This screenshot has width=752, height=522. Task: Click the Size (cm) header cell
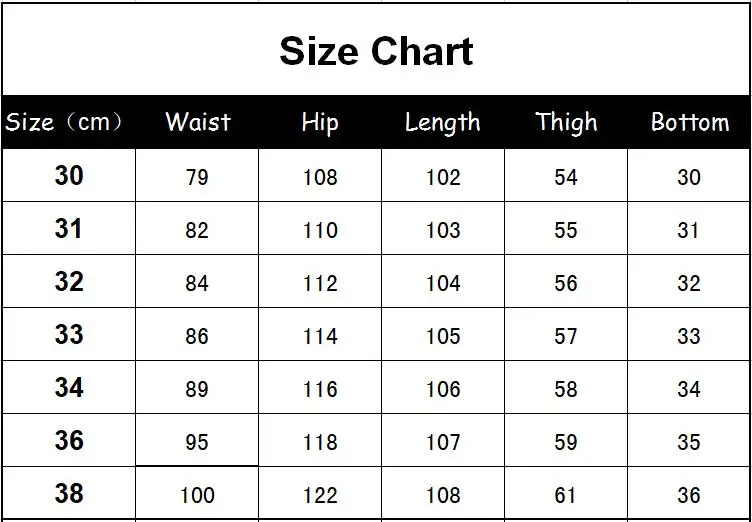(x=64, y=122)
